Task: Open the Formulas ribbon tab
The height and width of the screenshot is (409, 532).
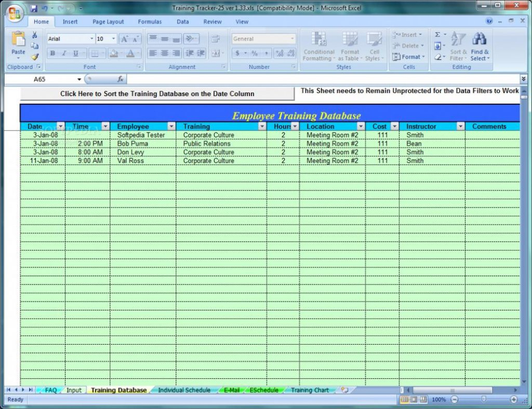Action: coord(150,22)
